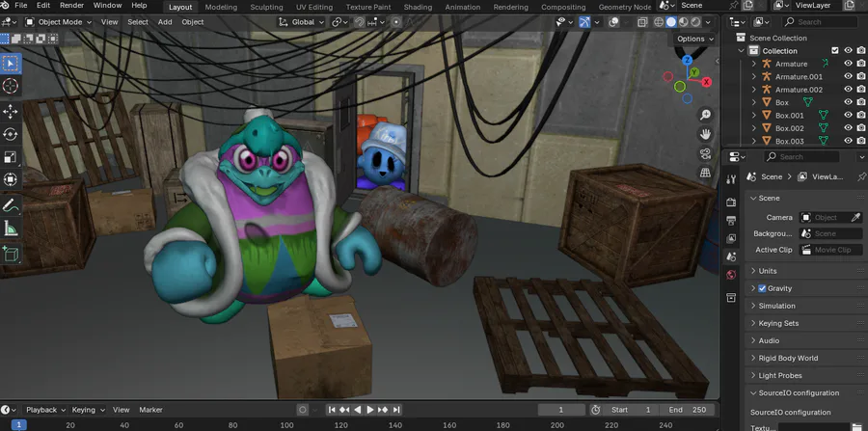Open the View Layer properties tab
The height and width of the screenshot is (431, 868).
(731, 239)
